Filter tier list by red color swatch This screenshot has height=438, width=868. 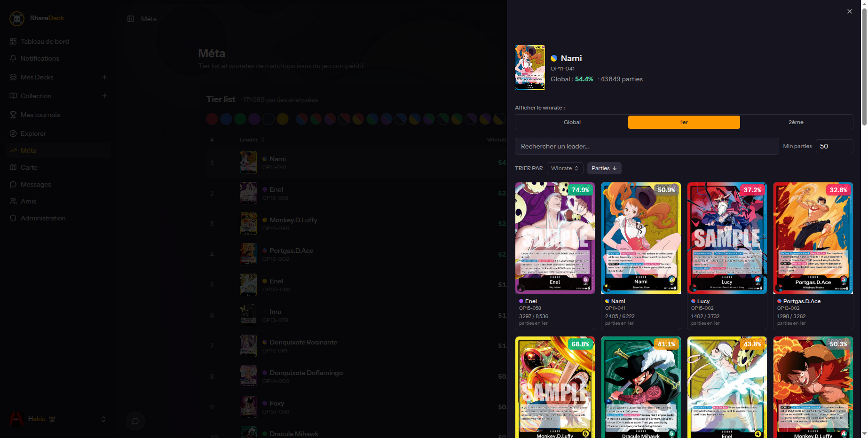[212, 119]
